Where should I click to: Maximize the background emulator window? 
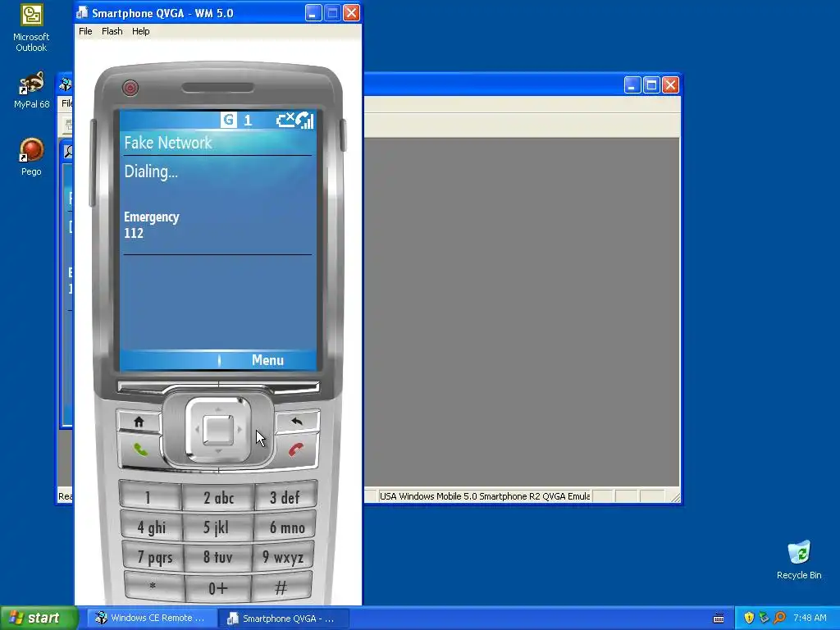[651, 84]
